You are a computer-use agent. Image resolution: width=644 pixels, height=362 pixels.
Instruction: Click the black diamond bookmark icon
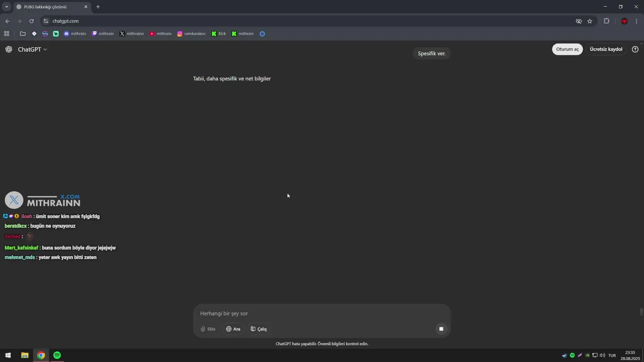coord(34,34)
